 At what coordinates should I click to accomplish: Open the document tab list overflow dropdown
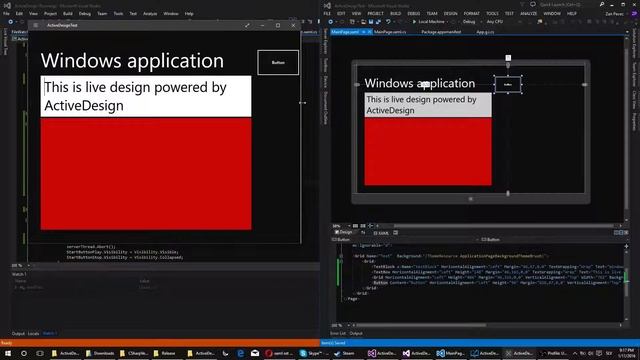coord(627,32)
